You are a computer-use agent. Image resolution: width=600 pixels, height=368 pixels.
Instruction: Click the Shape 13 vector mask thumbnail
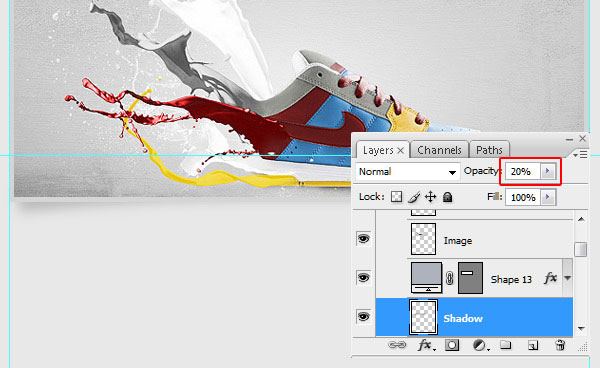(x=470, y=278)
